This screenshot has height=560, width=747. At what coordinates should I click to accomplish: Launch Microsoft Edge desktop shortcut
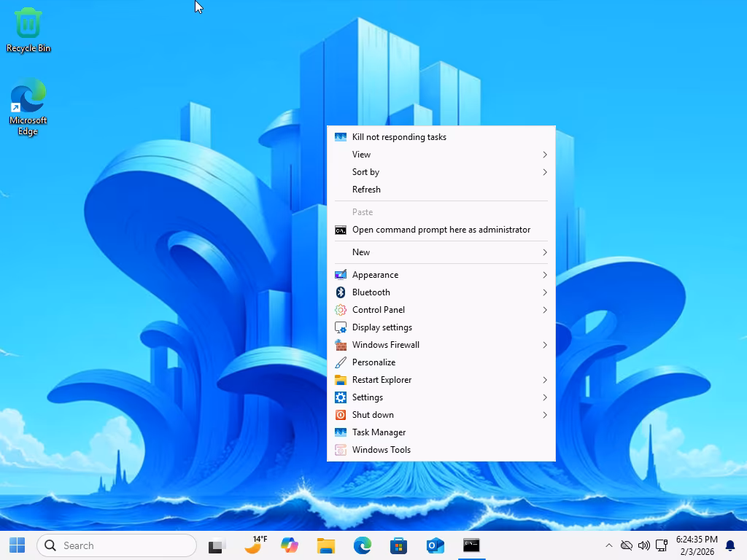click(x=28, y=106)
